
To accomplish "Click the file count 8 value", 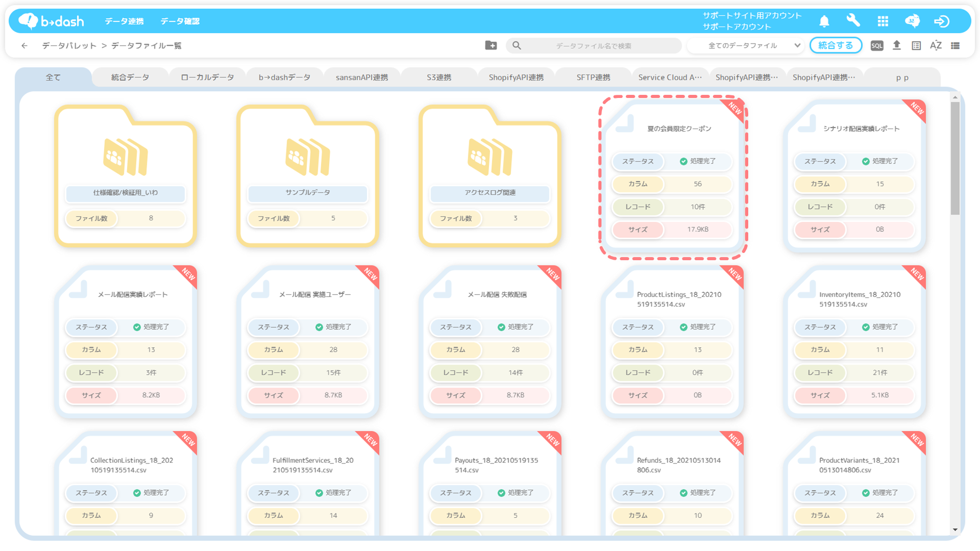I will pyautogui.click(x=151, y=218).
